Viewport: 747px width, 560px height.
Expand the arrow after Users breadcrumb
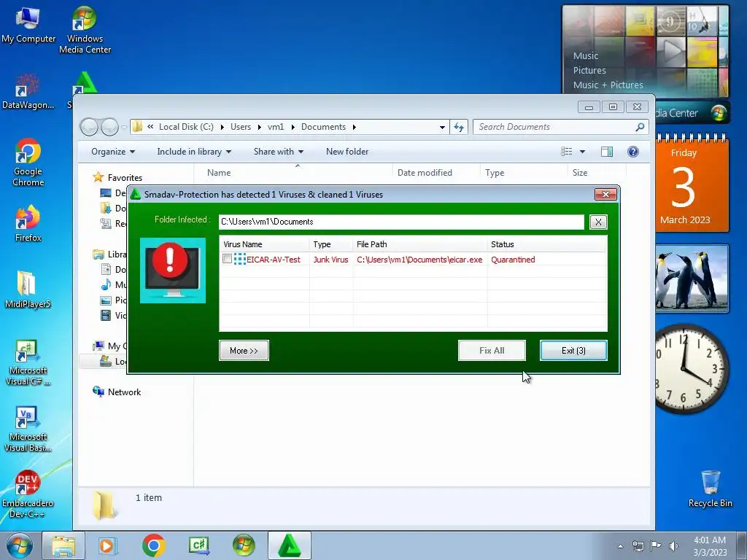259,127
